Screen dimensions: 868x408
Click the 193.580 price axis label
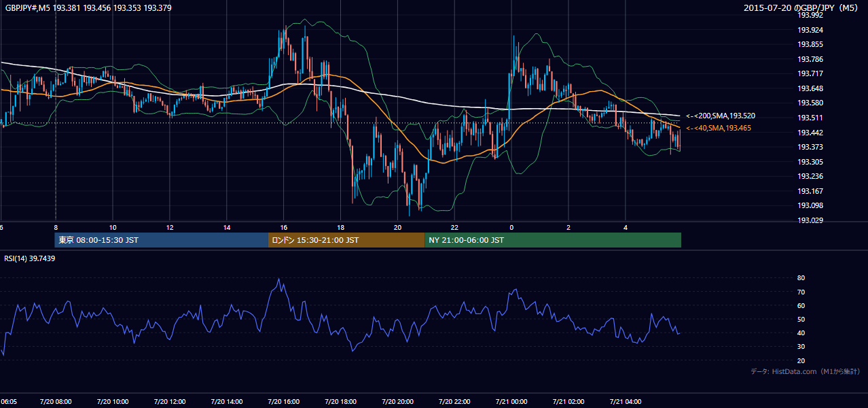810,103
